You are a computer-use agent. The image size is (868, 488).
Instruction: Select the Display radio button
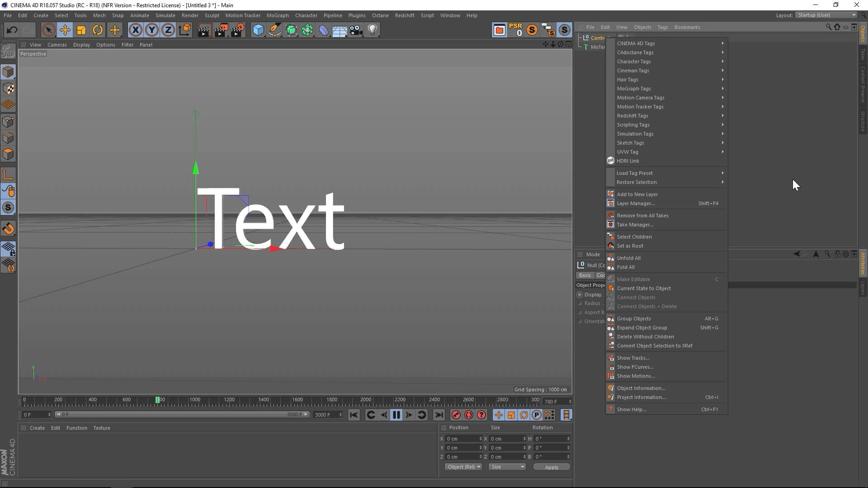pos(580,295)
